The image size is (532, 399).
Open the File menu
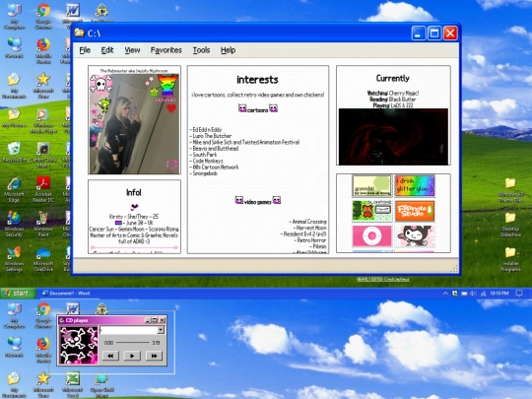tap(85, 50)
